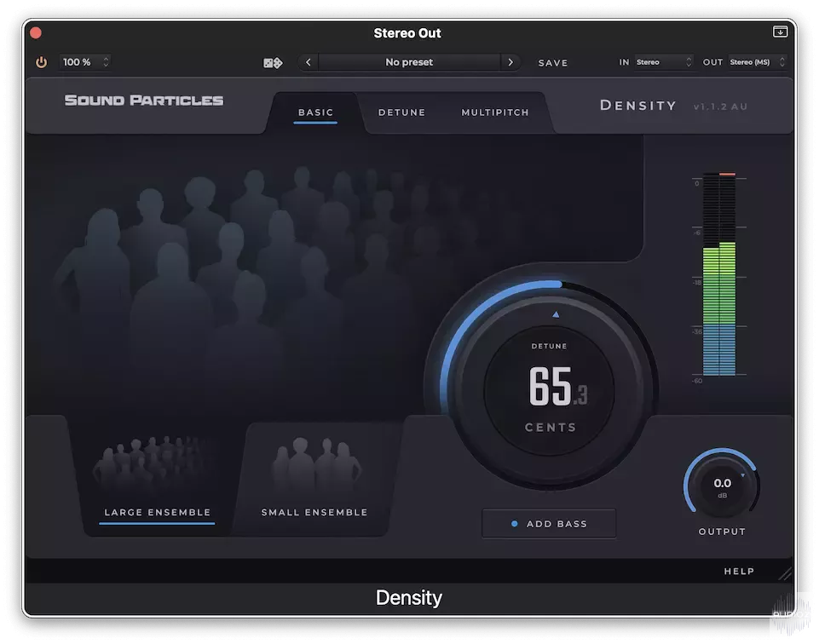The image size is (819, 644).
Task: Open the IN Stereo format dropdown
Action: (663, 62)
